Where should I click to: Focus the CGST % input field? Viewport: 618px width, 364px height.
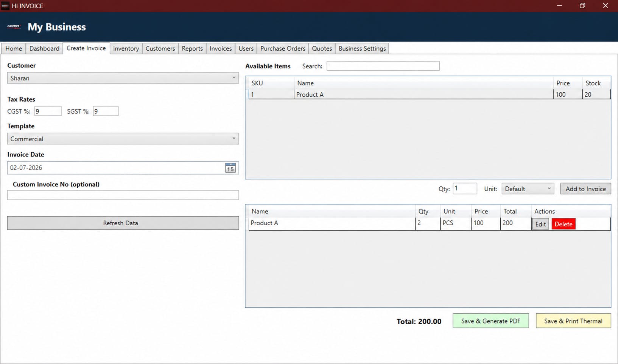(x=48, y=111)
